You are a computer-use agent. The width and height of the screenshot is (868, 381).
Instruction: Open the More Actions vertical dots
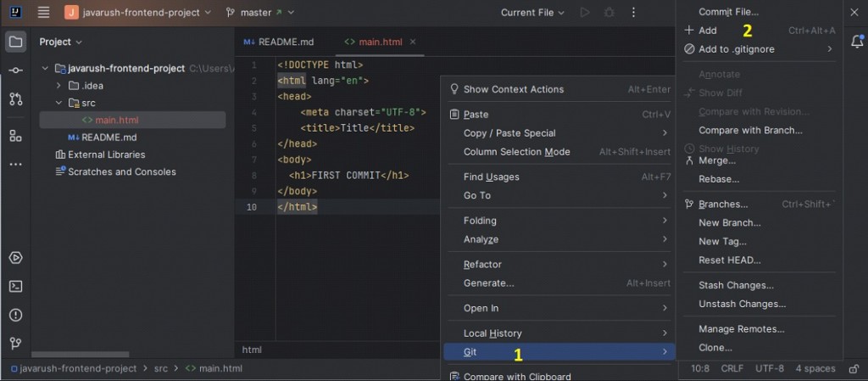tap(633, 12)
